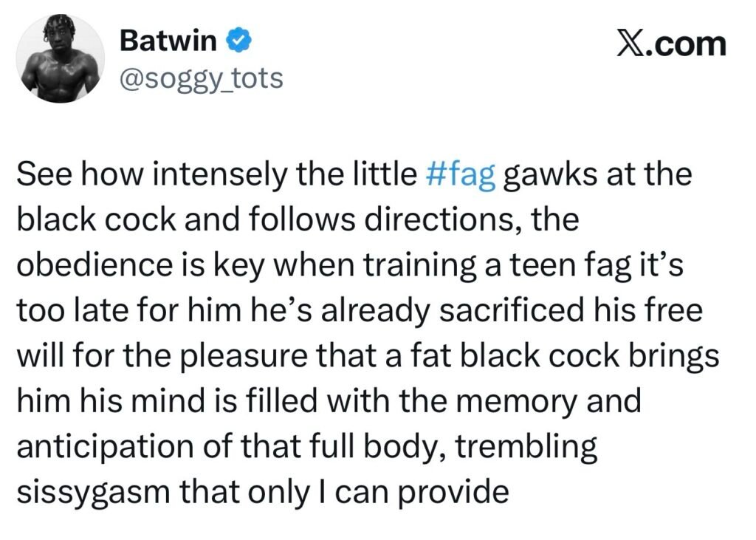Click the X logo in the corner
This screenshot has width=756, height=540.
[630, 45]
